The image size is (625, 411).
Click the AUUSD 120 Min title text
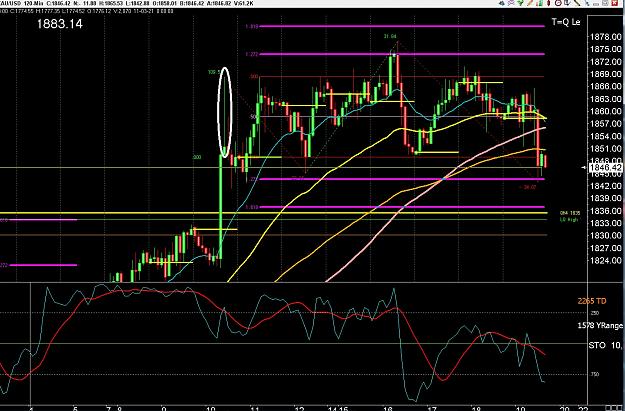[x=20, y=4]
